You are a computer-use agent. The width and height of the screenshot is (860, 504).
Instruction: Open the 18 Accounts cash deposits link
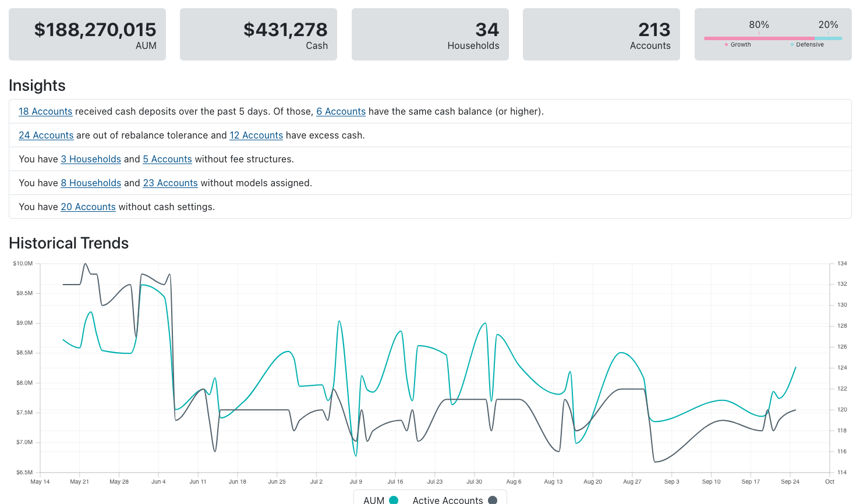45,111
